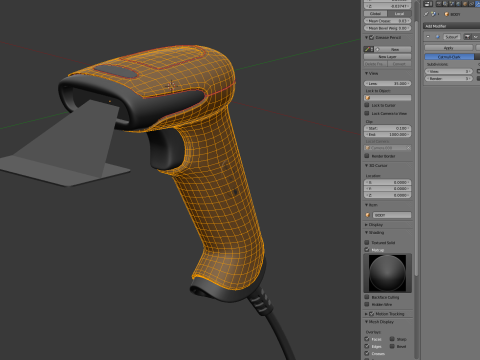Expand the Display panel

tap(366, 225)
